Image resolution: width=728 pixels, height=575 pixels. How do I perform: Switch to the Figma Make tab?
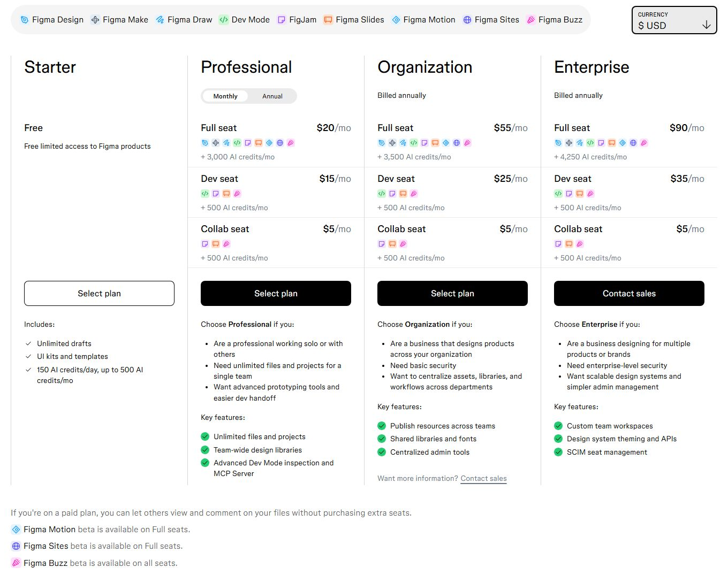[119, 20]
